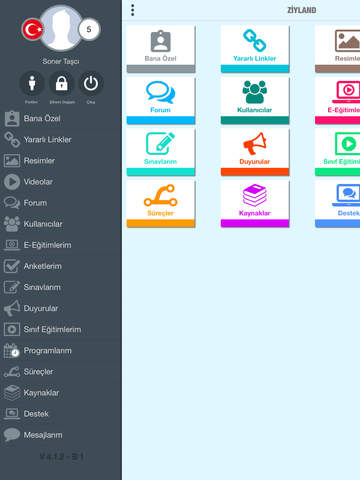Open Mesajlarım from the sidebar
This screenshot has width=360, height=480.
(x=61, y=435)
